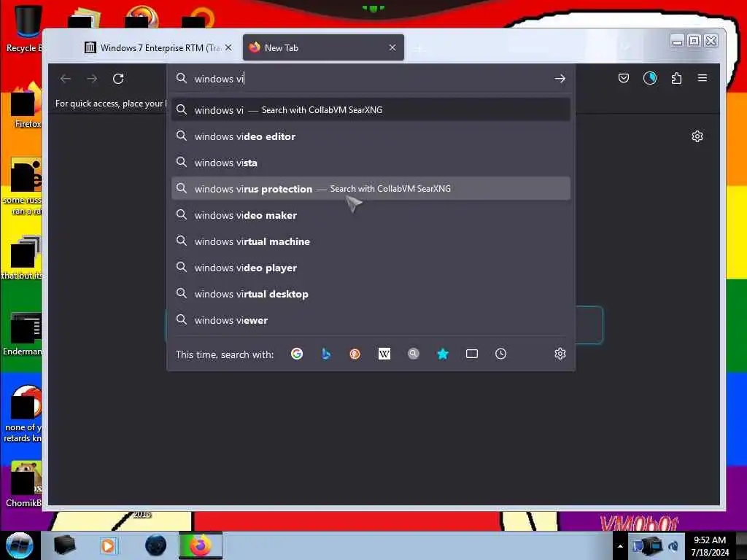The width and height of the screenshot is (747, 560).
Task: Open the Extensions puzzle icon
Action: 676,78
